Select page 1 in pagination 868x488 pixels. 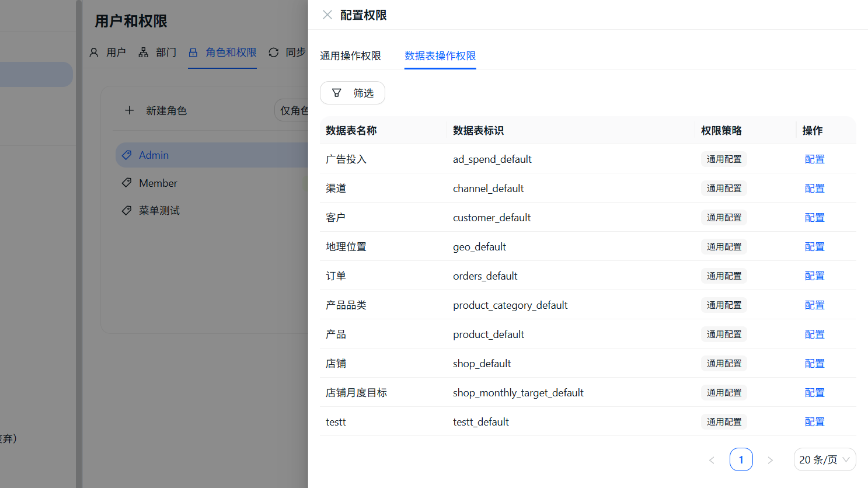pos(741,460)
